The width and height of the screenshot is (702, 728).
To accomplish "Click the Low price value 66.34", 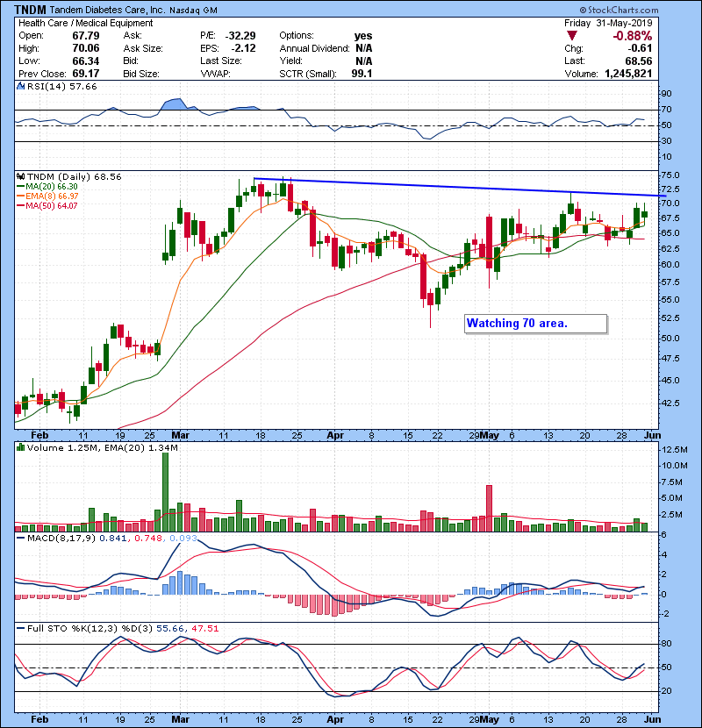I will [x=85, y=61].
